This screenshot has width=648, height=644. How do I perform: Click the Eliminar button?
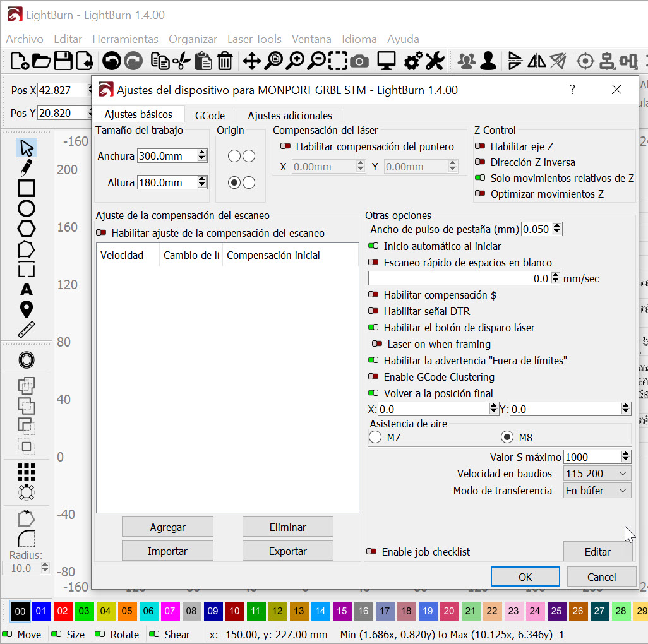point(287,527)
